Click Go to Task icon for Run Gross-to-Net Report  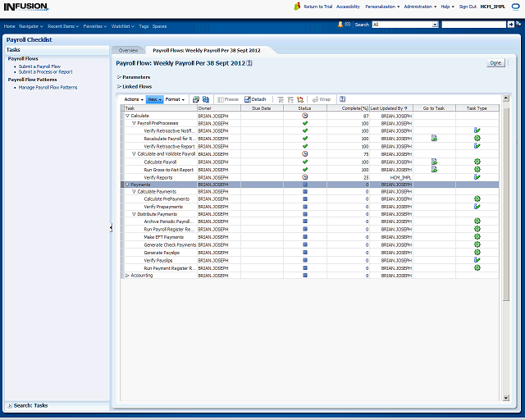(434, 170)
